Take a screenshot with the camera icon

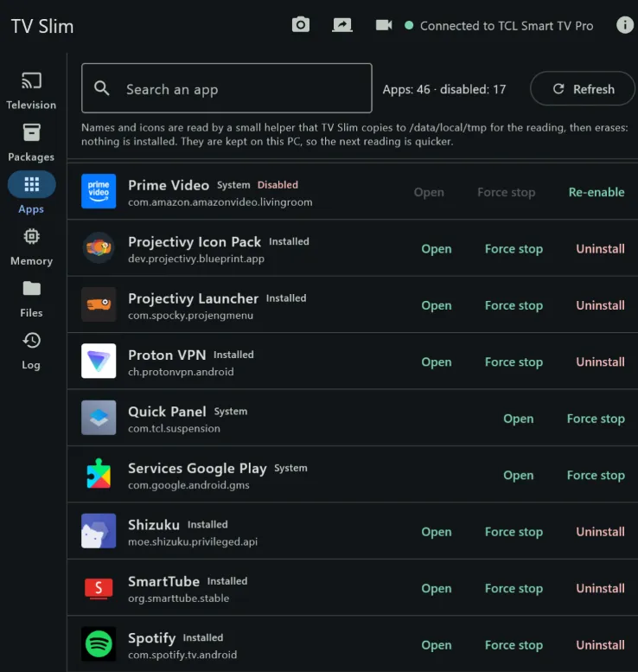(x=300, y=25)
